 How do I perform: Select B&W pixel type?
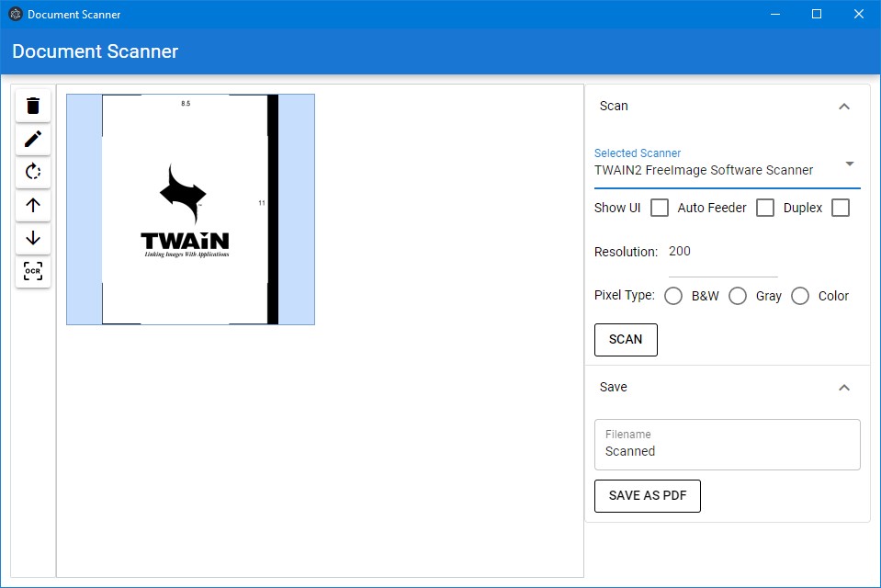click(x=673, y=296)
